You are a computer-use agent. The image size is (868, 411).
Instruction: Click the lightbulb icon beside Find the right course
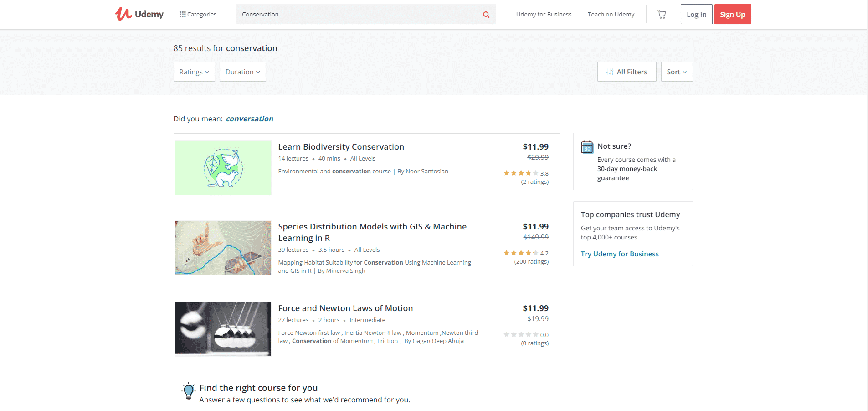(x=189, y=391)
